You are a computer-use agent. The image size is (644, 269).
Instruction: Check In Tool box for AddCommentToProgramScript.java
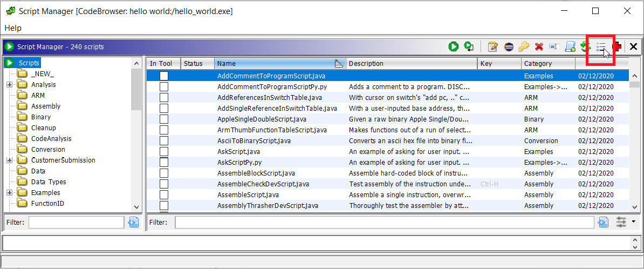coord(164,76)
